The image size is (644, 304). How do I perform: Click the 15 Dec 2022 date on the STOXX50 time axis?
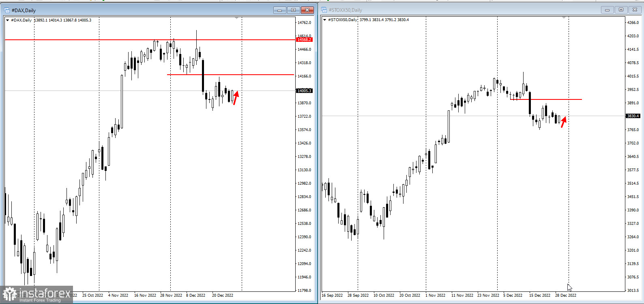(x=540, y=295)
